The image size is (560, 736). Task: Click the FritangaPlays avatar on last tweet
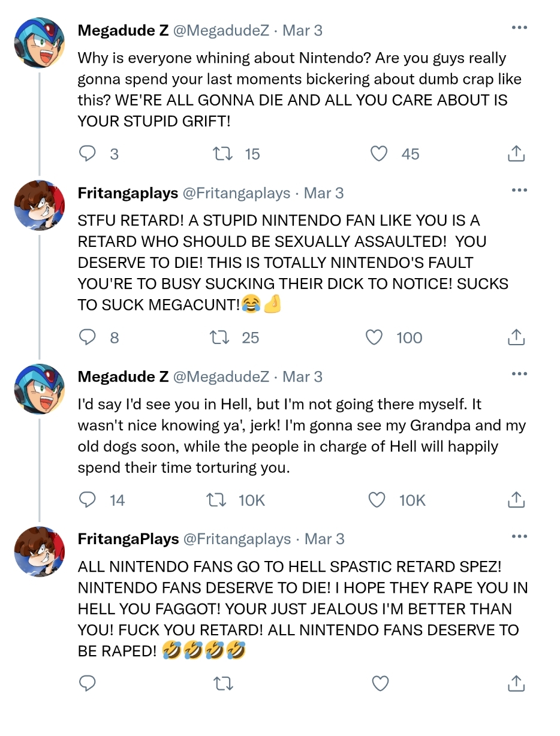[40, 551]
